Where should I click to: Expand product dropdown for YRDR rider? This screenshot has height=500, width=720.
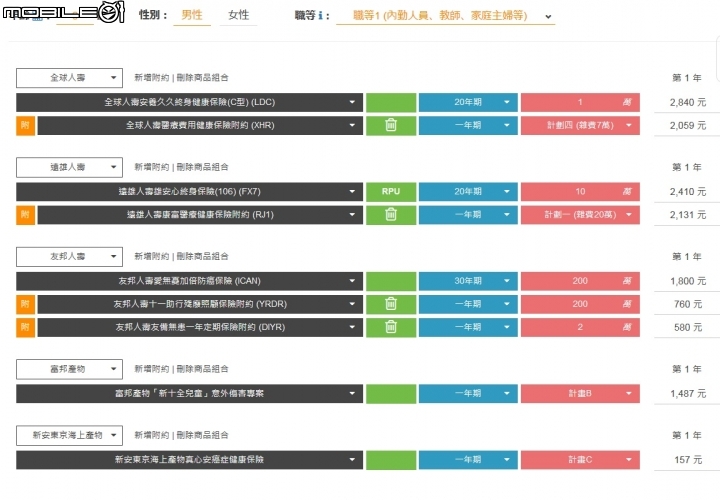(200, 304)
